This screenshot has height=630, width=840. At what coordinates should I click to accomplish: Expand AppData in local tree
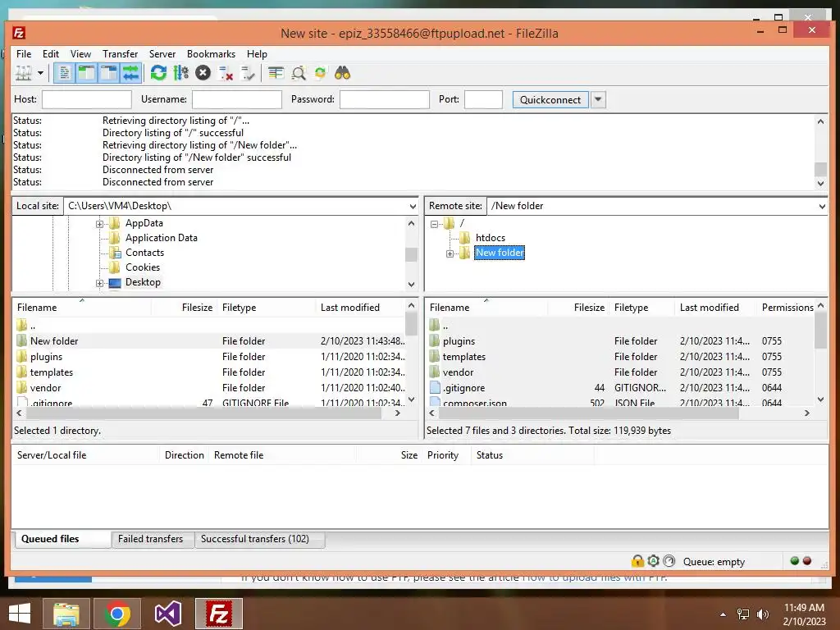click(x=99, y=224)
